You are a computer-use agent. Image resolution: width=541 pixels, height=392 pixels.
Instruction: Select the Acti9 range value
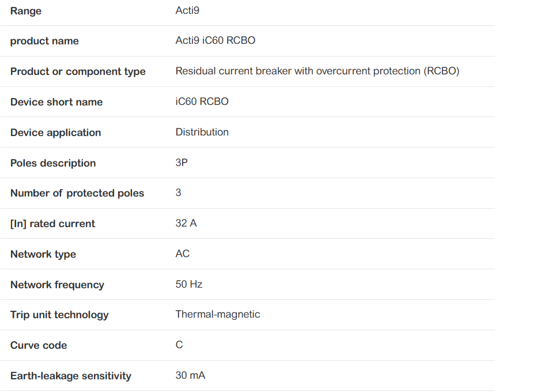click(187, 10)
